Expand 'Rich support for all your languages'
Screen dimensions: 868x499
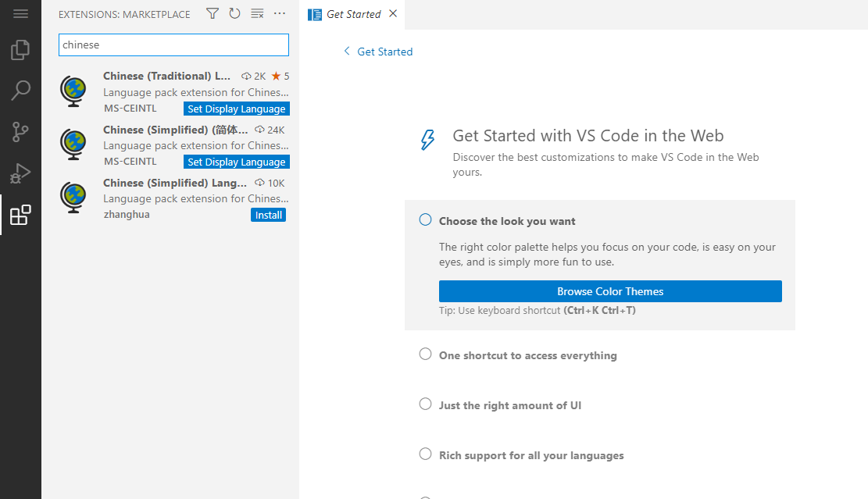[x=530, y=455]
